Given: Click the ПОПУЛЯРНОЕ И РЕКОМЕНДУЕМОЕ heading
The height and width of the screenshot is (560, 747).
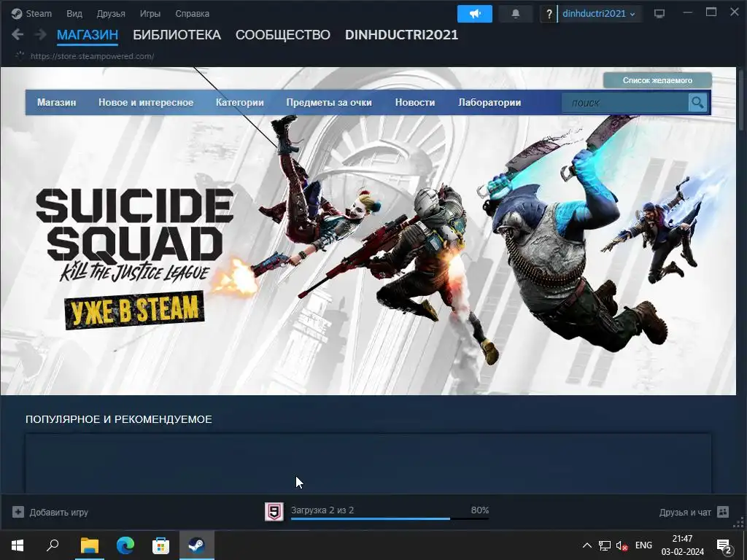Looking at the screenshot, I should (x=119, y=419).
